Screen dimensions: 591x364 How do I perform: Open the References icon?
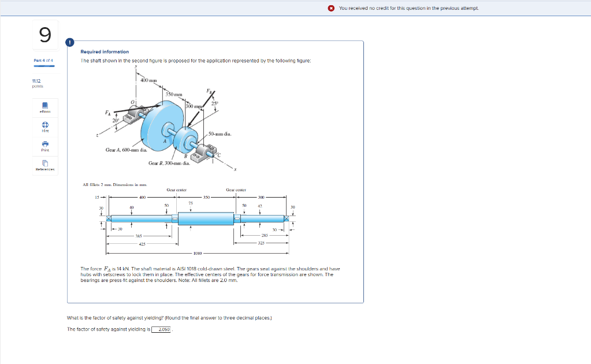[45, 163]
